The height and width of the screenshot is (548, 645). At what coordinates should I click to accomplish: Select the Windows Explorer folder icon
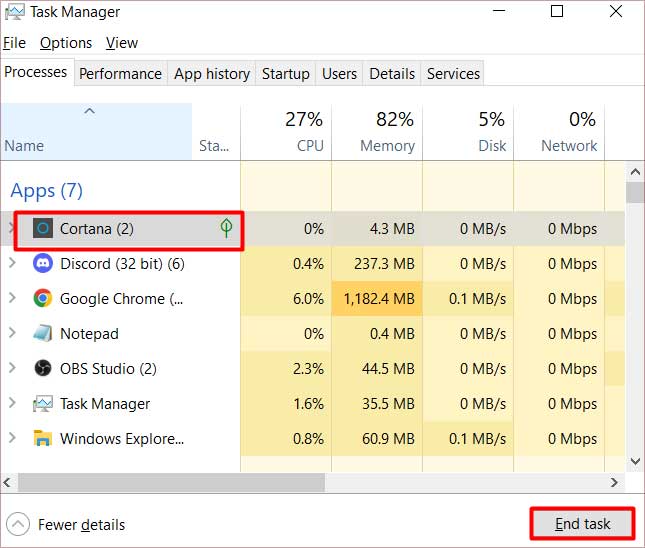click(x=43, y=439)
